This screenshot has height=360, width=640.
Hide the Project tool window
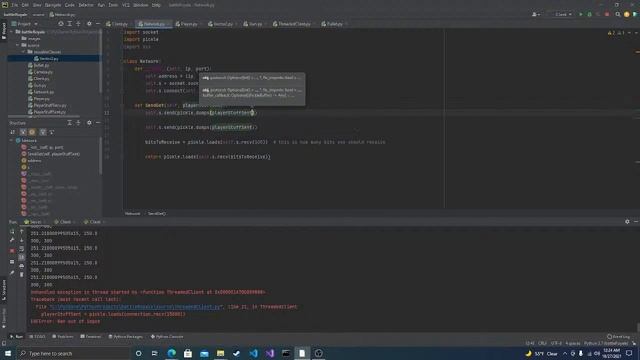point(98,24)
